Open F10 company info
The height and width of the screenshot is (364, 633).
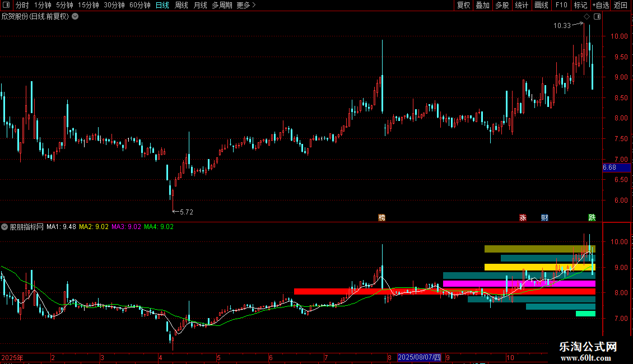click(561, 5)
